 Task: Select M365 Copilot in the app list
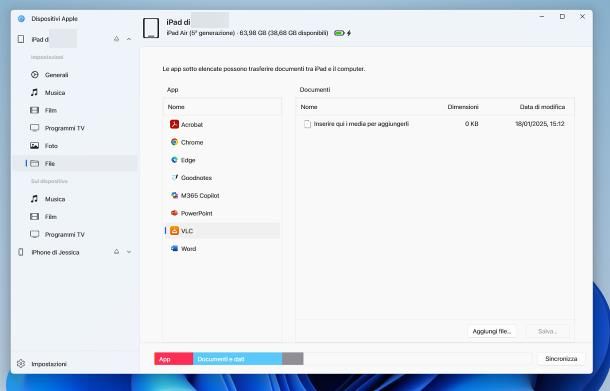point(222,195)
